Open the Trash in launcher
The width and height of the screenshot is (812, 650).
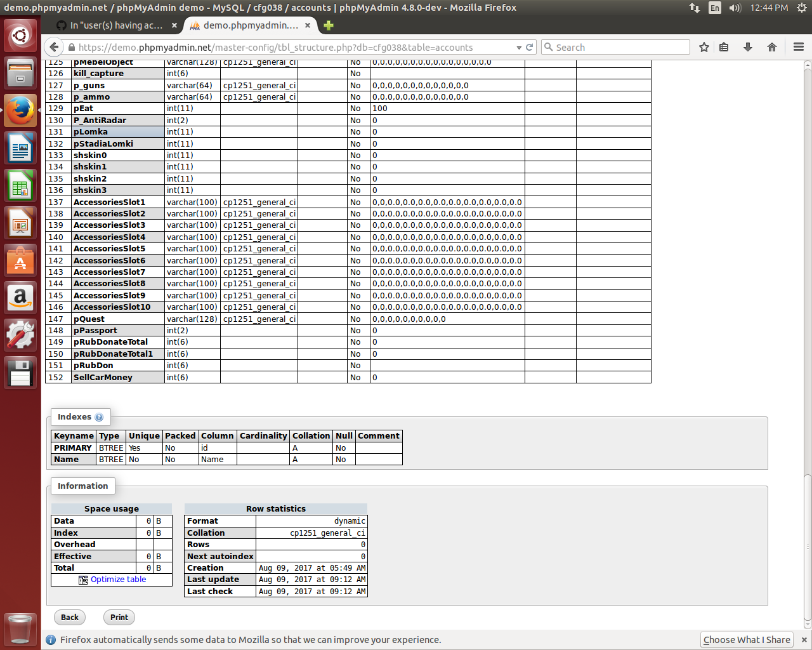pos(20,628)
